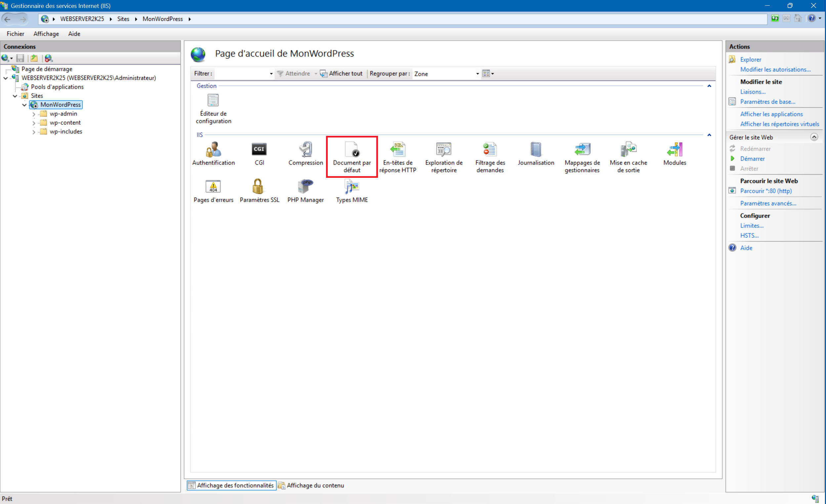Image resolution: width=826 pixels, height=504 pixels.
Task: Switch to Affichage du contenu tab
Action: [311, 485]
